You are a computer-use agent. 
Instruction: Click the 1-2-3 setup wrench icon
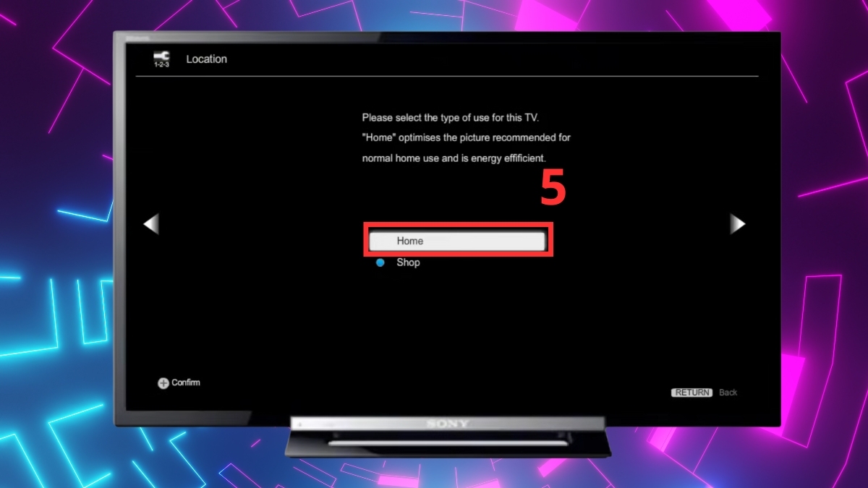coord(161,59)
